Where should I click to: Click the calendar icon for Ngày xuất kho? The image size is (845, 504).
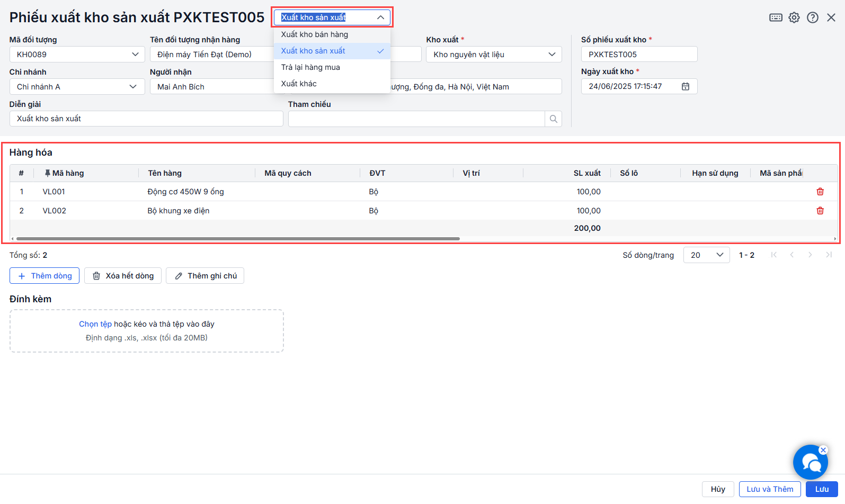tap(686, 86)
